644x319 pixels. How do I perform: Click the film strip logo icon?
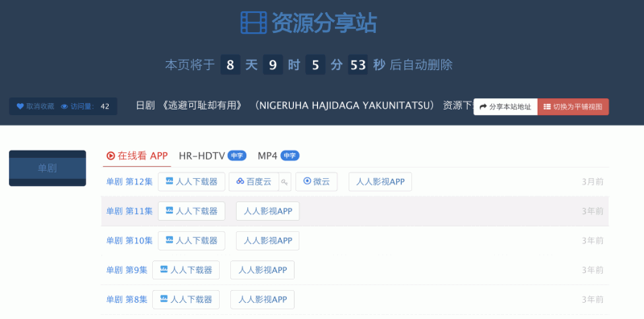(254, 23)
